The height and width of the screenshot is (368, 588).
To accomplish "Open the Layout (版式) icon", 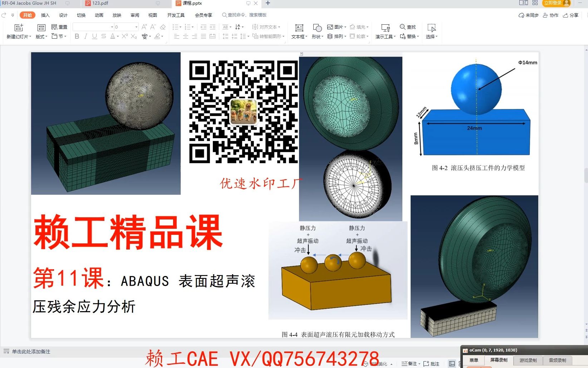I will pyautogui.click(x=41, y=28).
